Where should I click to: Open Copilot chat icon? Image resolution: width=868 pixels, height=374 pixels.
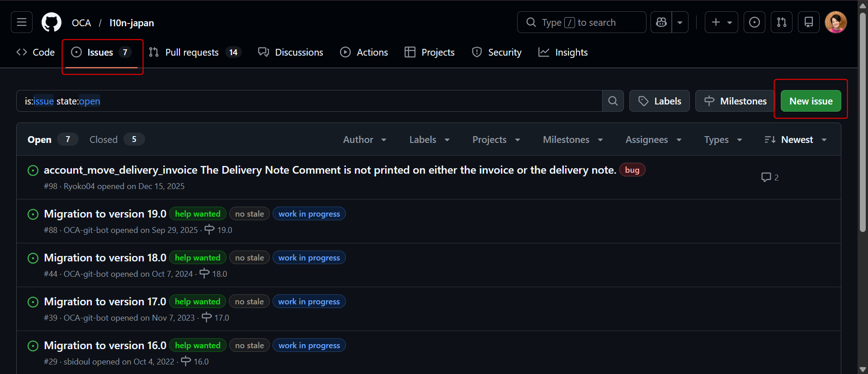pos(661,22)
